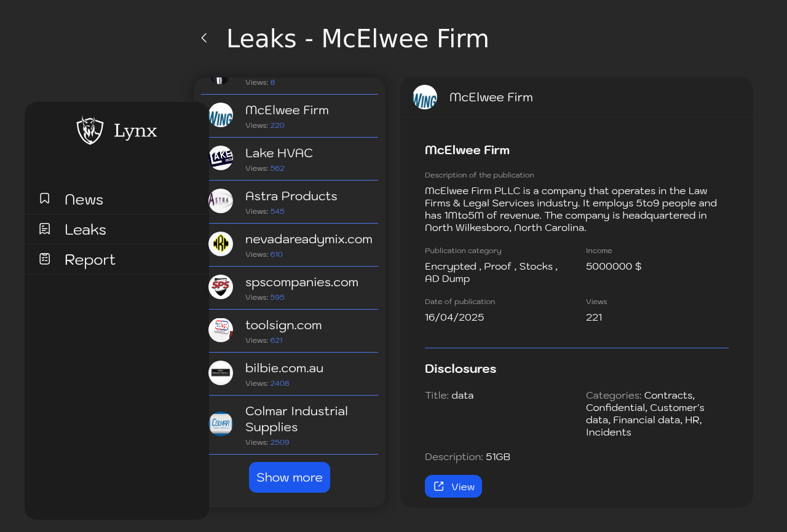Click Views 545 under Astra Products
787x532 pixels.
(x=265, y=211)
